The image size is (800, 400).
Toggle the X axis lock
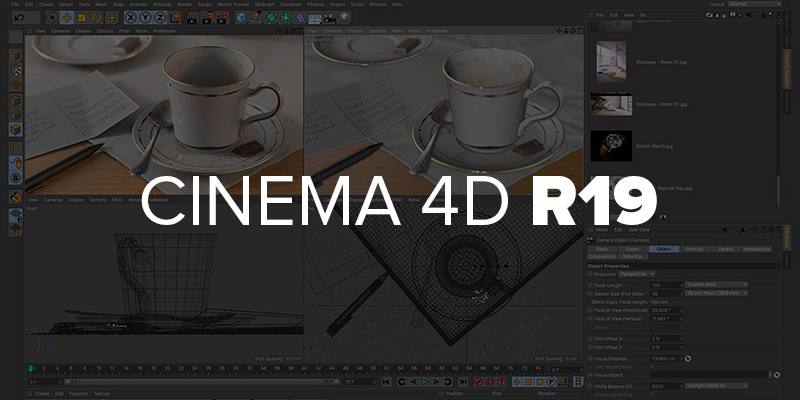tap(131, 18)
